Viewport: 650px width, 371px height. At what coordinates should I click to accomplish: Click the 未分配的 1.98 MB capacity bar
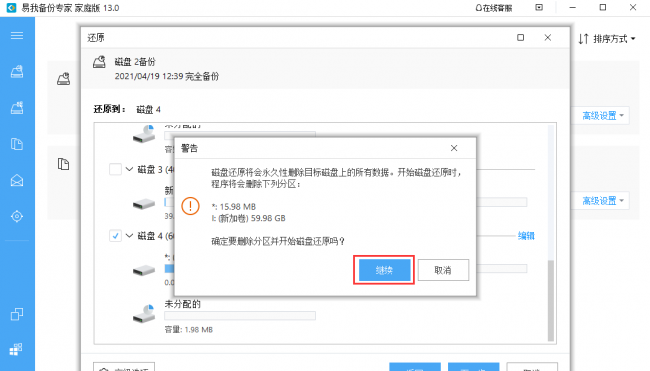[x=240, y=316]
